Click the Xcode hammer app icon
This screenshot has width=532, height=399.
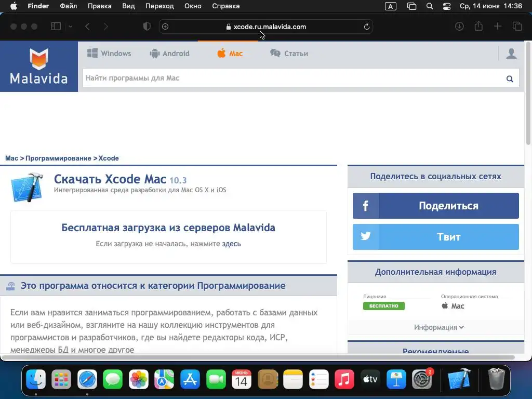(27, 187)
